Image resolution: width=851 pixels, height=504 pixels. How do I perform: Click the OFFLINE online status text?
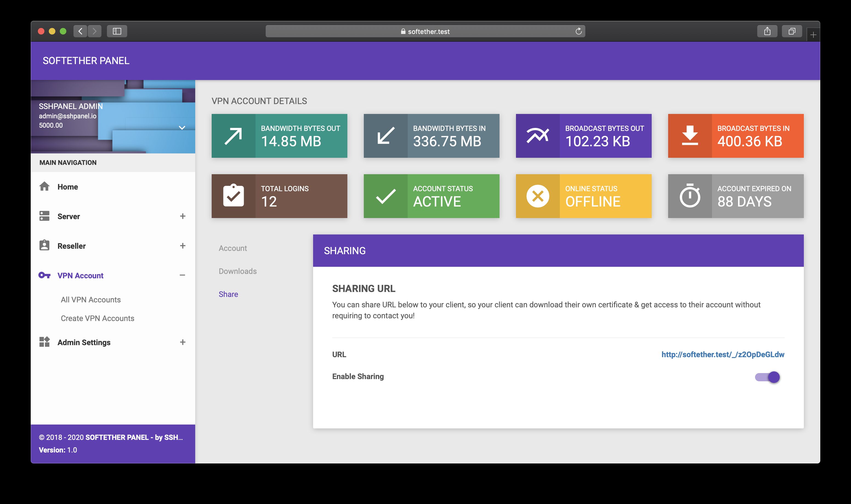click(593, 202)
